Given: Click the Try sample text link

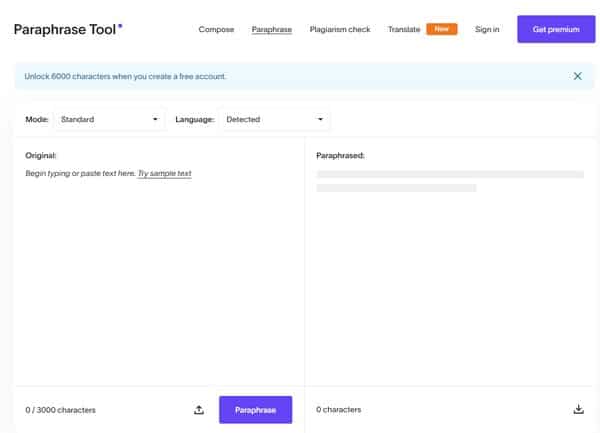Looking at the screenshot, I should click(x=165, y=173).
